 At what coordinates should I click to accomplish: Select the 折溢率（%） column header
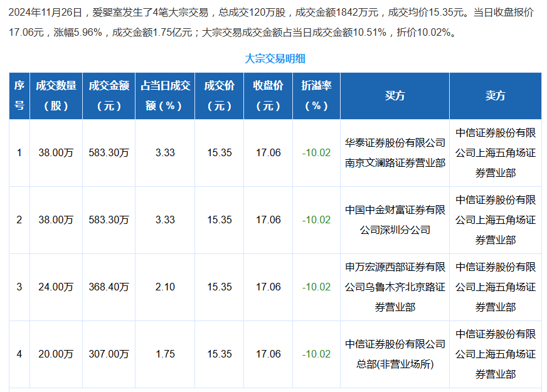tap(316, 96)
